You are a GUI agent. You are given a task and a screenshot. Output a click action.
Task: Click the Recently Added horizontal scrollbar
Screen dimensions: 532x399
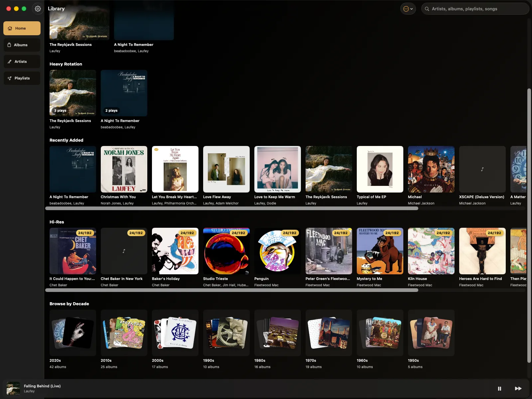click(x=232, y=208)
